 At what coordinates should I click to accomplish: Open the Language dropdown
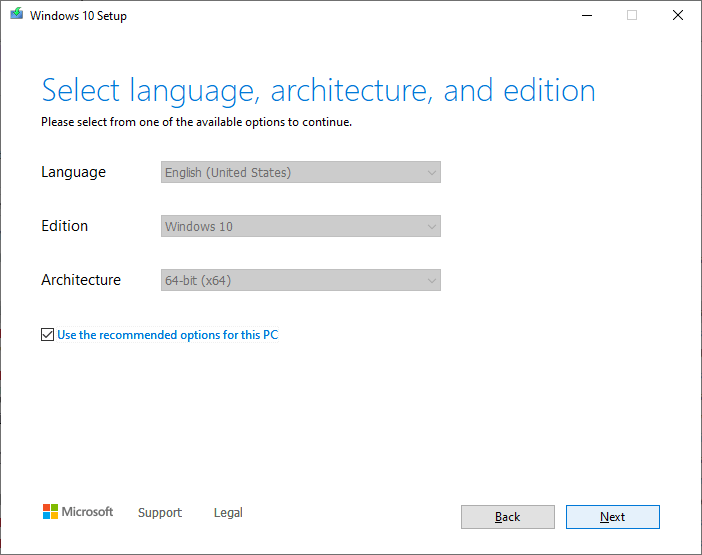tap(301, 172)
